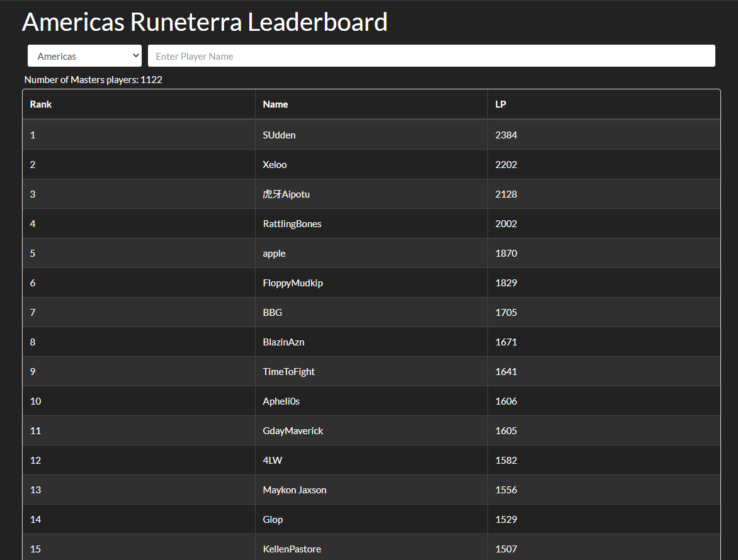Image resolution: width=738 pixels, height=560 pixels.
Task: Click Apheli0s in row 10
Action: (x=281, y=401)
